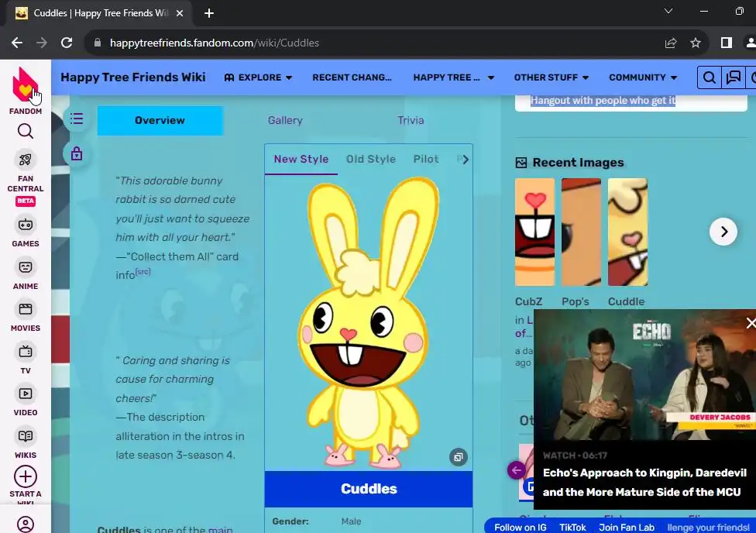Image resolution: width=756 pixels, height=533 pixels.
Task: Bookmark this page with the star icon
Action: (696, 43)
